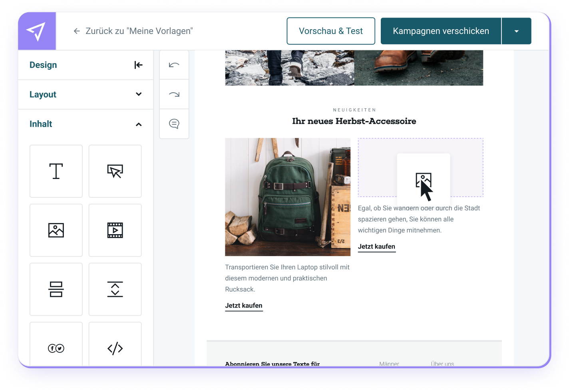
Task: Click "Jetzt kaufen" under the Stadt paragraph
Action: [x=376, y=247]
